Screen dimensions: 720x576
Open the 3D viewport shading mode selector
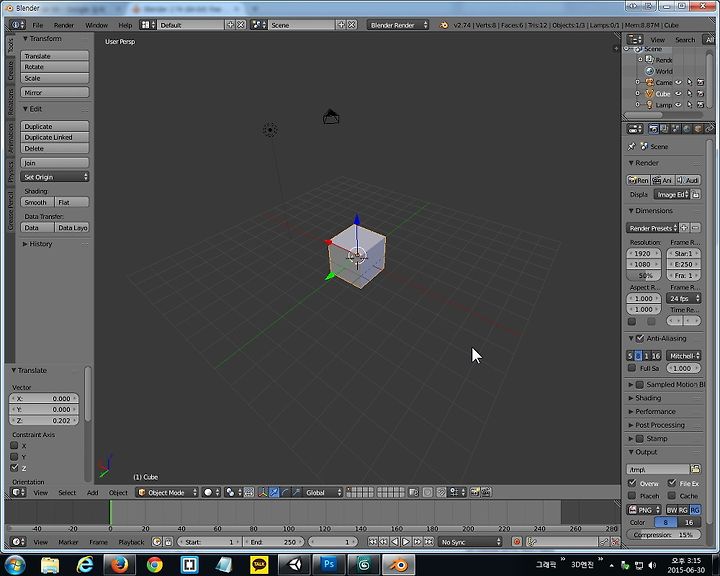tap(211, 492)
